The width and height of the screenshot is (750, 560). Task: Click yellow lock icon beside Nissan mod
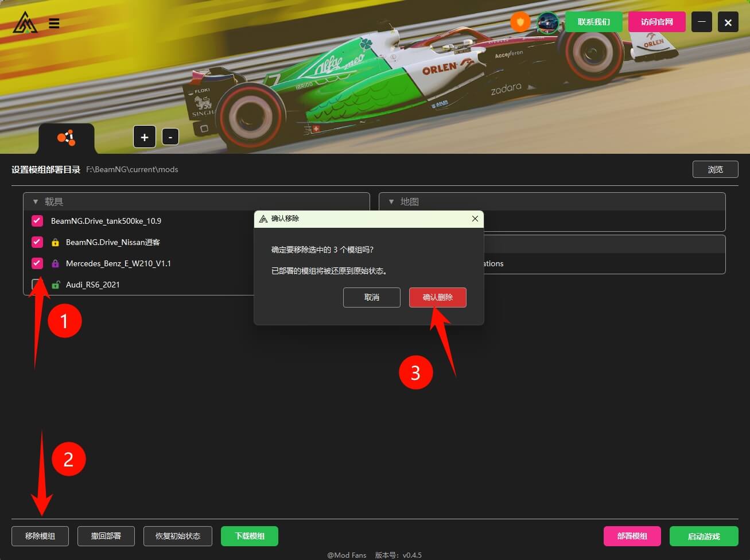(x=56, y=243)
